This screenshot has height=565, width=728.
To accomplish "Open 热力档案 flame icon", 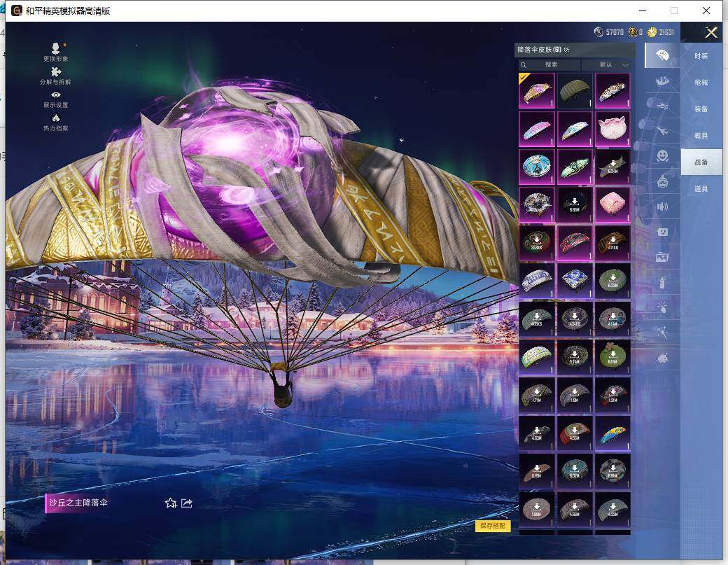I will pyautogui.click(x=56, y=122).
